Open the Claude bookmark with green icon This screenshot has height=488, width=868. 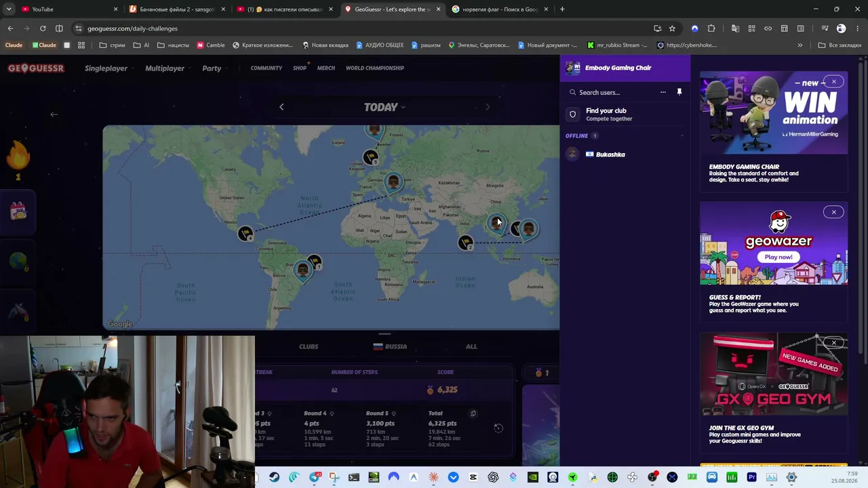tap(44, 45)
